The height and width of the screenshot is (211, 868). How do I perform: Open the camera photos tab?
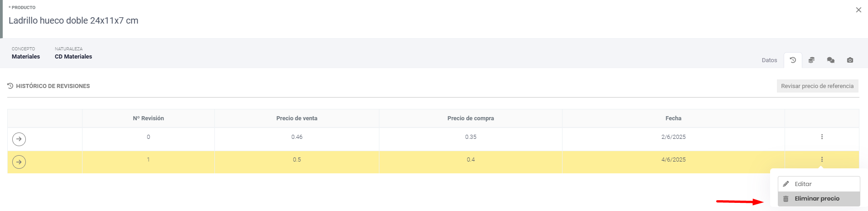click(850, 60)
